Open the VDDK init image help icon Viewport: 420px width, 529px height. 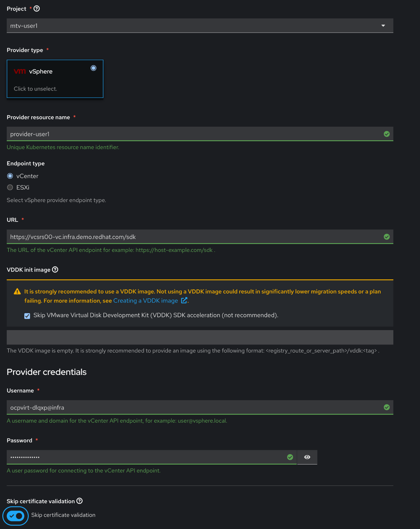coord(55,269)
